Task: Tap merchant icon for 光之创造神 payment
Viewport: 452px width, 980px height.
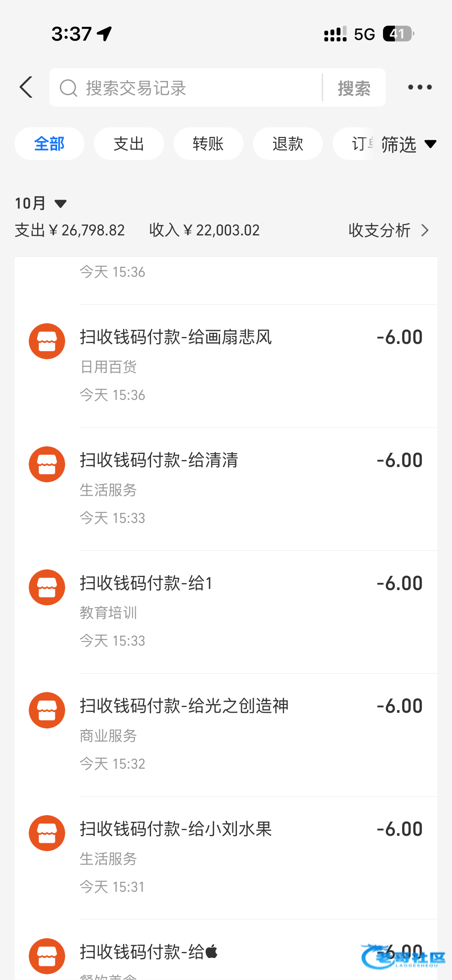Action: click(x=47, y=710)
